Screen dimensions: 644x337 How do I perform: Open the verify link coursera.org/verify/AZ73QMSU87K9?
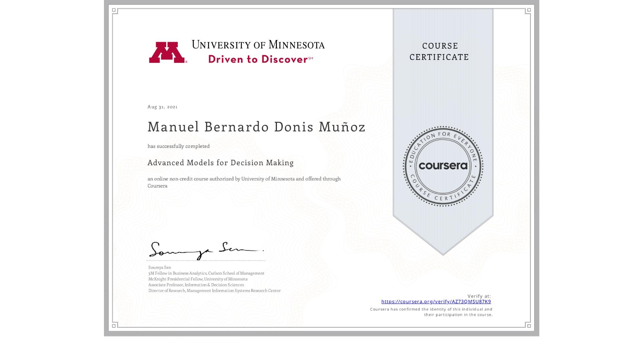436,301
